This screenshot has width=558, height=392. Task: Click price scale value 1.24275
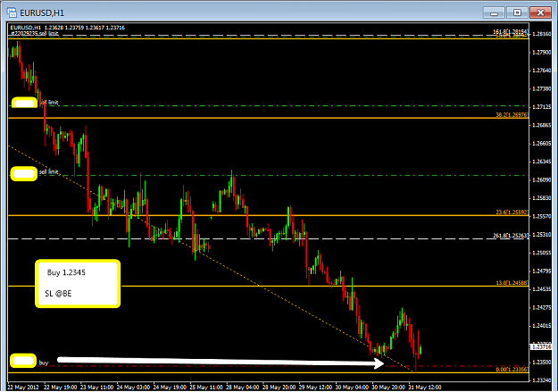click(541, 308)
